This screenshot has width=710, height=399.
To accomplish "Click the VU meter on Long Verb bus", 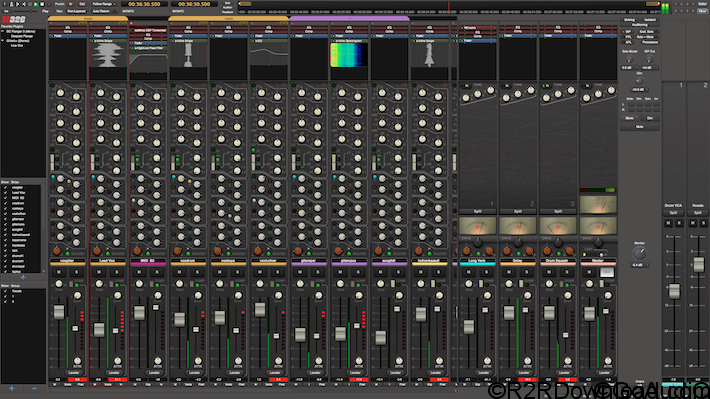I will tap(477, 226).
